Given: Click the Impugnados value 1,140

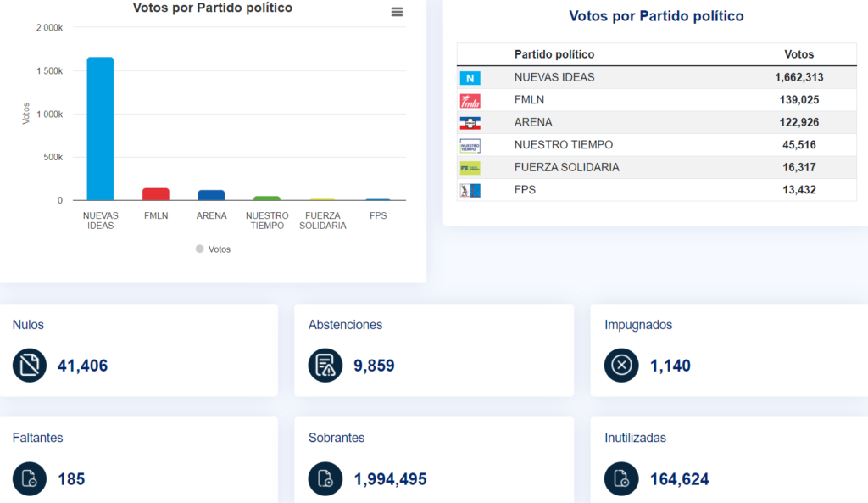Looking at the screenshot, I should click(x=670, y=366).
